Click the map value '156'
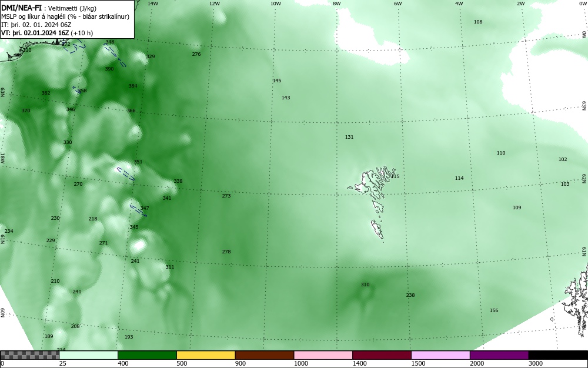This screenshot has height=368, width=588. 494,310
